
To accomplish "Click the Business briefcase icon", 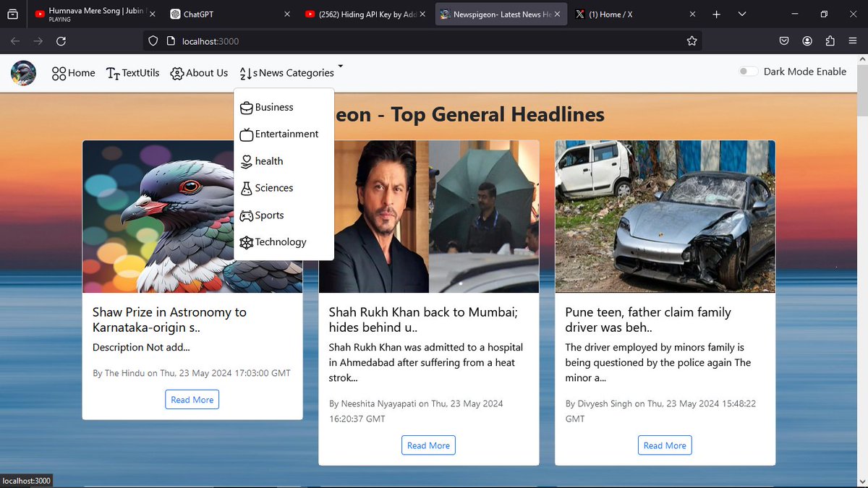I will click(x=247, y=108).
